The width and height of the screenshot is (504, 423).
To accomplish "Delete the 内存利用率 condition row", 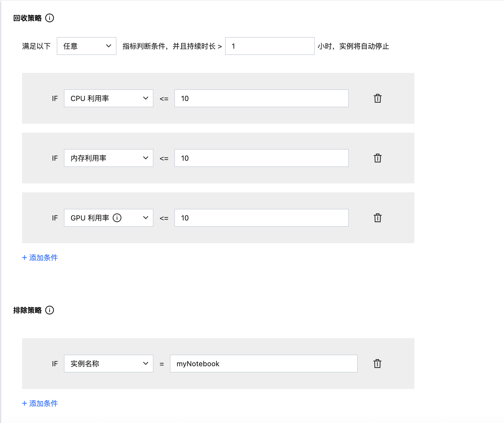I will click(377, 158).
